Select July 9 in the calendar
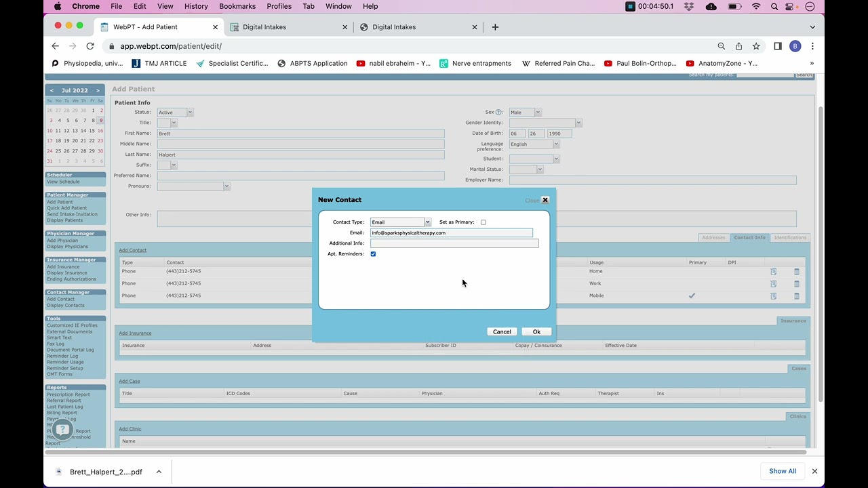868x488 pixels. [101, 120]
